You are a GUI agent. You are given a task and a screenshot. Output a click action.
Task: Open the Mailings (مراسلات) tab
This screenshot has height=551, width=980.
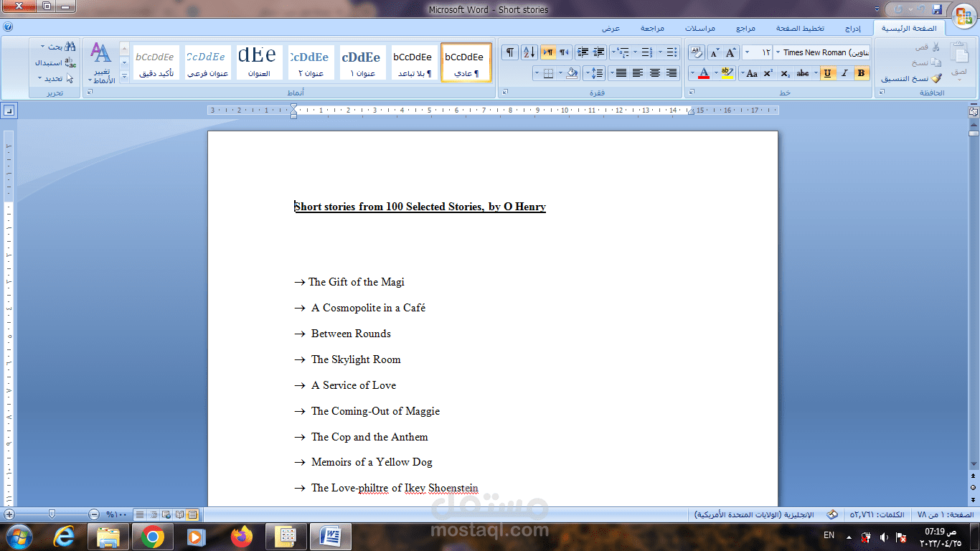click(699, 28)
